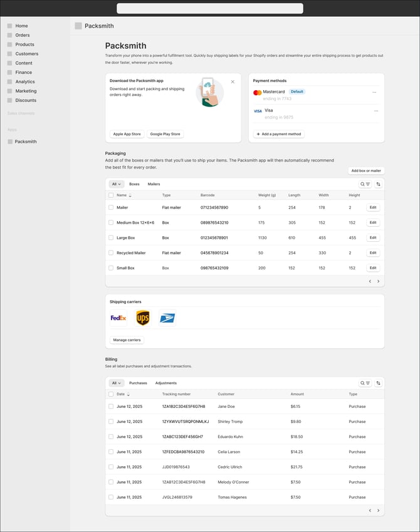Screen dimensions: 420x532
Task: Click the sort icon on the Billing table
Action: coord(378,383)
